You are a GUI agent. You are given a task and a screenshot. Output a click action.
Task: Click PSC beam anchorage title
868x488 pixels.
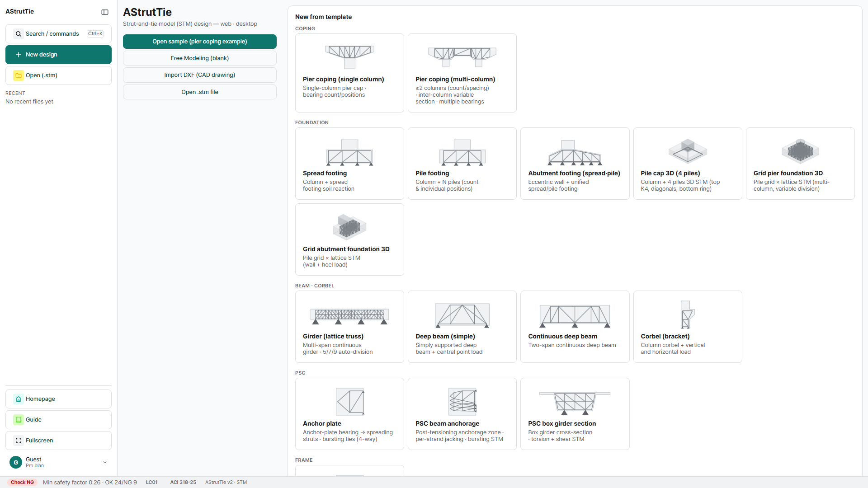(448, 424)
